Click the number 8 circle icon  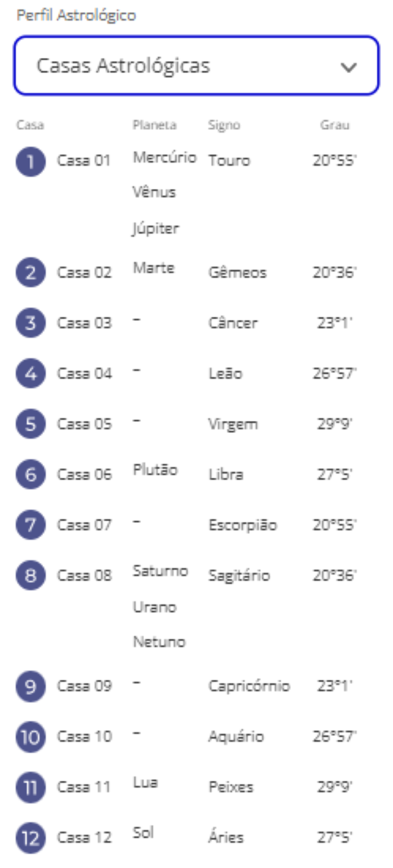click(x=30, y=576)
